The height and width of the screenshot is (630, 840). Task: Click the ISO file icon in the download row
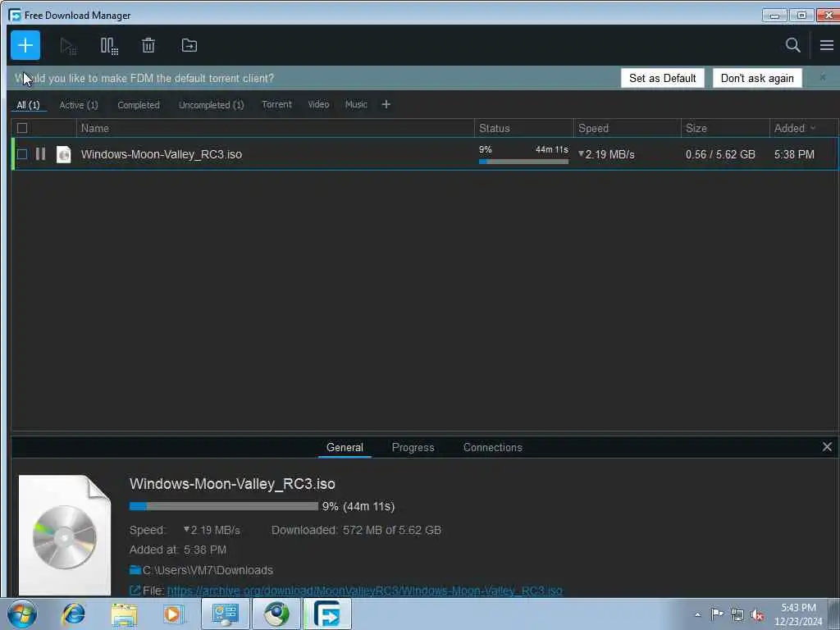[64, 154]
